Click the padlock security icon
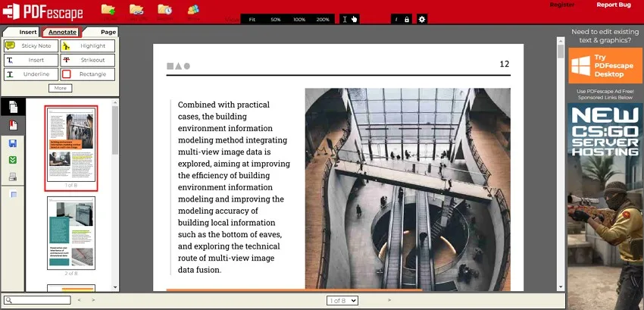Image resolution: width=644 pixels, height=310 pixels. (x=407, y=19)
